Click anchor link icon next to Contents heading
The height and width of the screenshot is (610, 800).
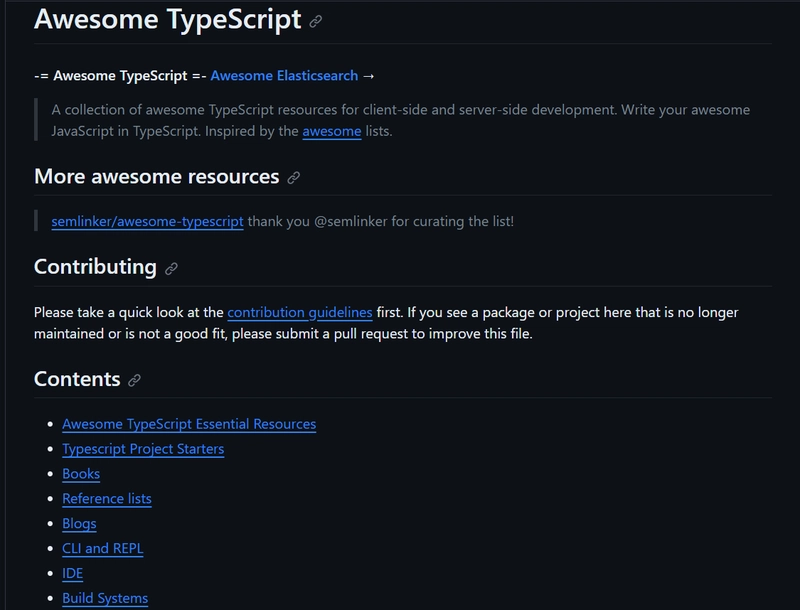[x=134, y=380]
